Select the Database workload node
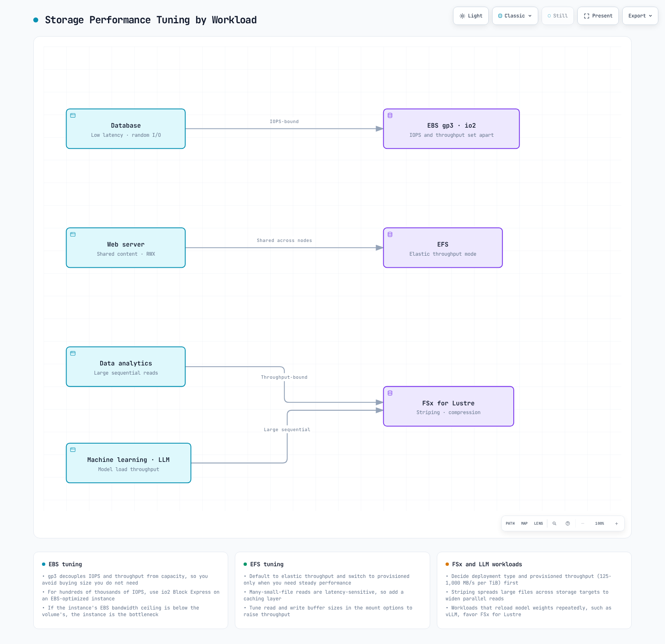The height and width of the screenshot is (644, 665). [126, 129]
